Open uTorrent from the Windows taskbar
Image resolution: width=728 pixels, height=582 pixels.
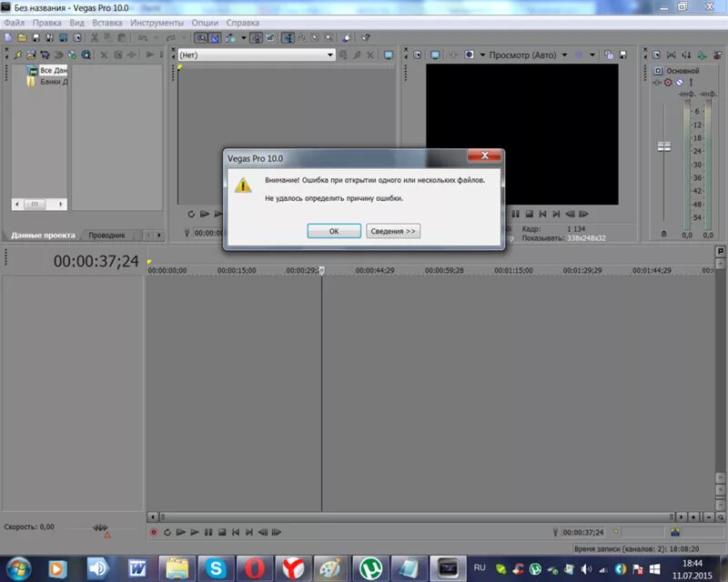pos(370,568)
